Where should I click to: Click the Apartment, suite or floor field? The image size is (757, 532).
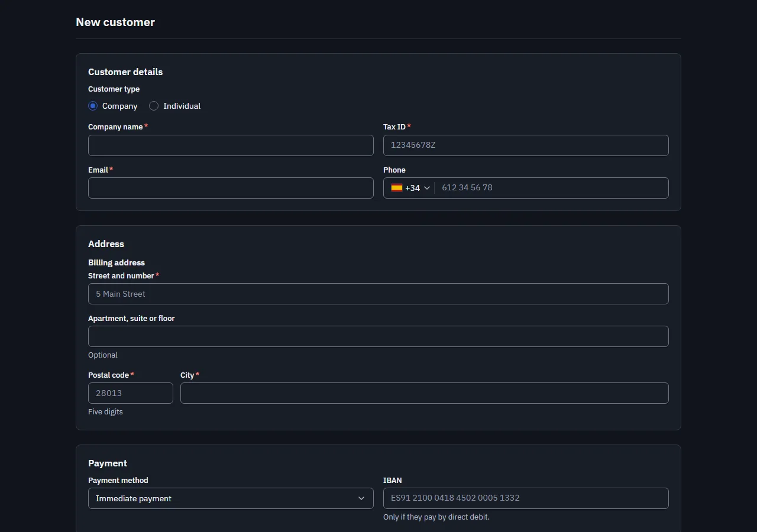(x=378, y=336)
